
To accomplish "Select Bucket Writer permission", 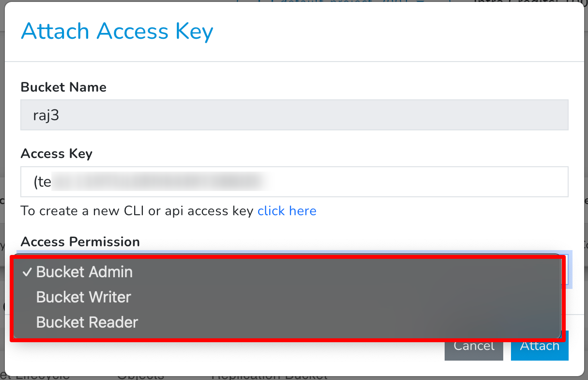I will [x=83, y=297].
